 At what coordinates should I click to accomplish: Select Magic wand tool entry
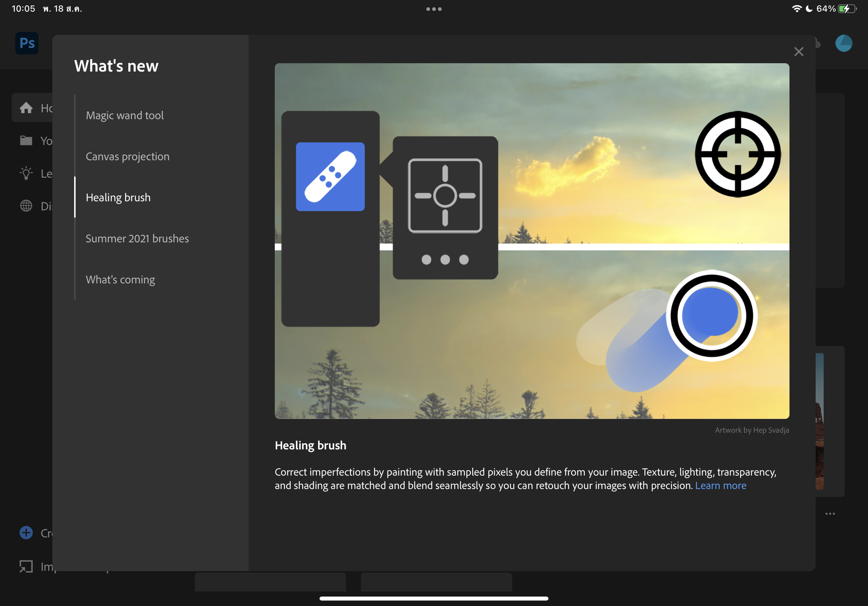(124, 115)
